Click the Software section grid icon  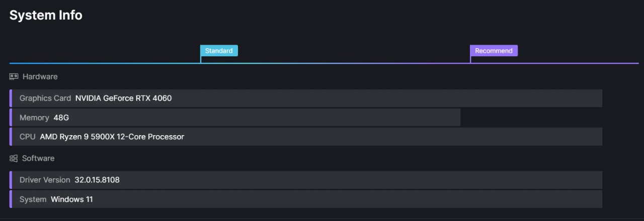[x=14, y=158]
